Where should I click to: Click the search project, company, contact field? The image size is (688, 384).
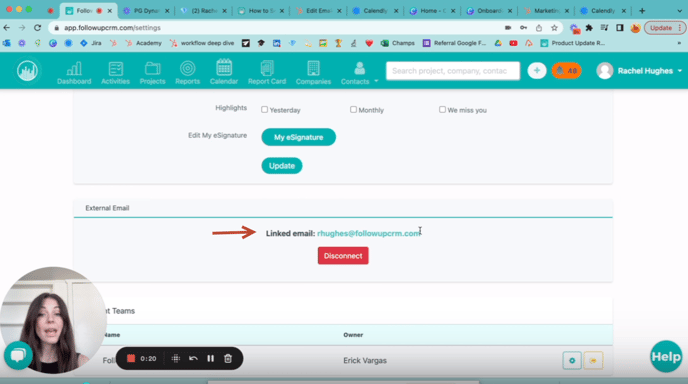pyautogui.click(x=453, y=71)
